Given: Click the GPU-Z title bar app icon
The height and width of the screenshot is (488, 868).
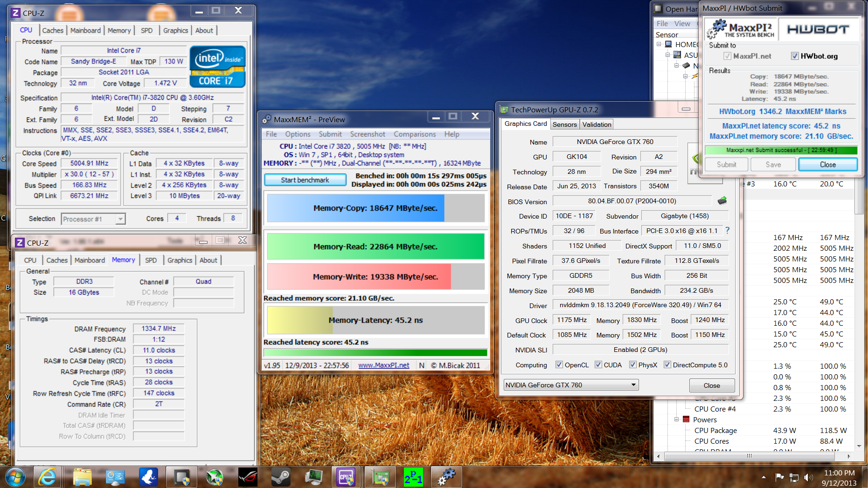Looking at the screenshot, I should [x=504, y=110].
